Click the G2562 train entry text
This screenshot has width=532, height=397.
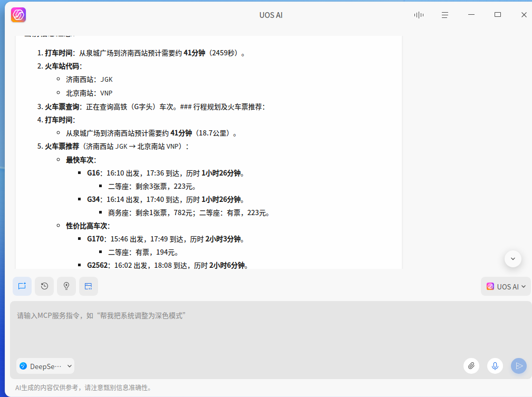tap(167, 265)
